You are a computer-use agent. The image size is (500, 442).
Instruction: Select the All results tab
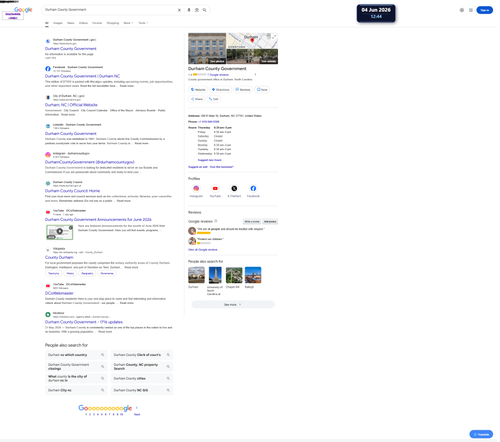click(x=47, y=23)
